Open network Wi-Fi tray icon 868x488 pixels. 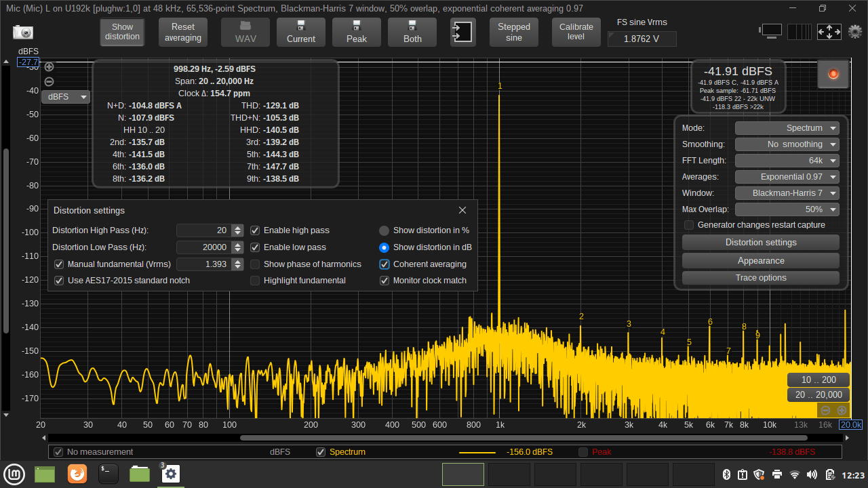pyautogui.click(x=795, y=474)
